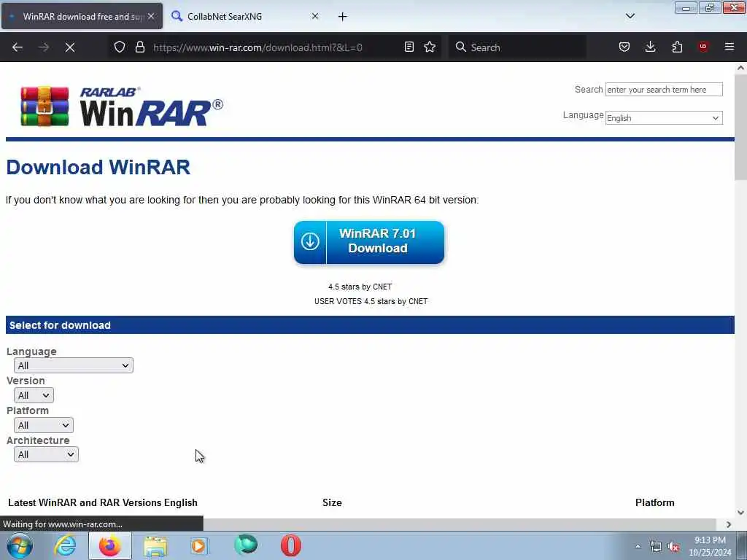
Task: Click the scroll down arrow
Action: click(740, 513)
